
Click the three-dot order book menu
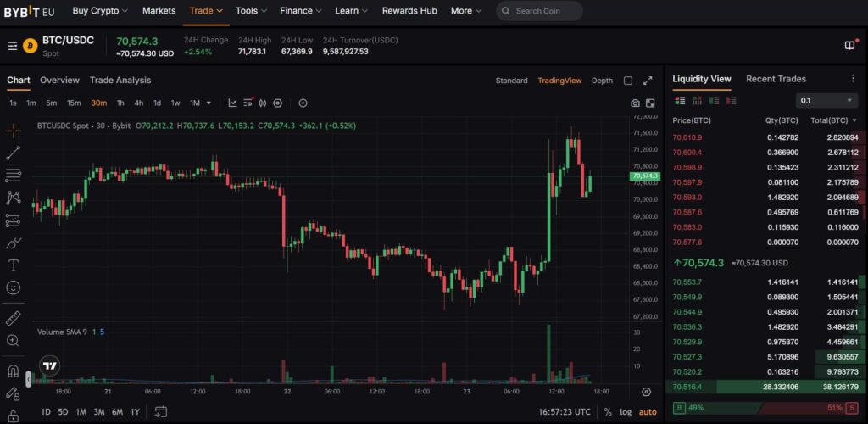pyautogui.click(x=853, y=79)
